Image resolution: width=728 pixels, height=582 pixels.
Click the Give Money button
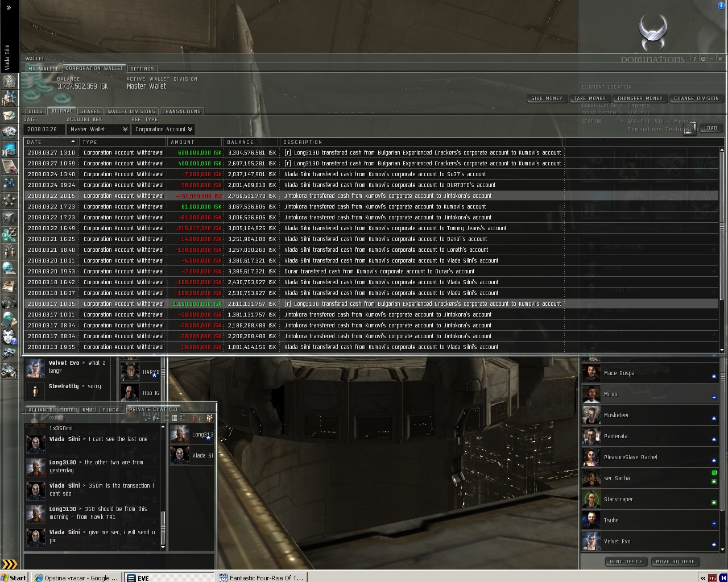547,98
